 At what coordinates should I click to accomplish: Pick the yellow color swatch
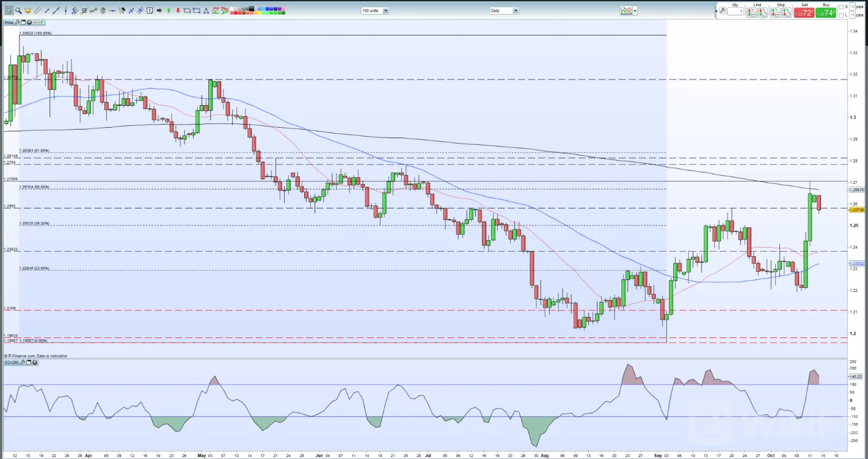coord(260,13)
